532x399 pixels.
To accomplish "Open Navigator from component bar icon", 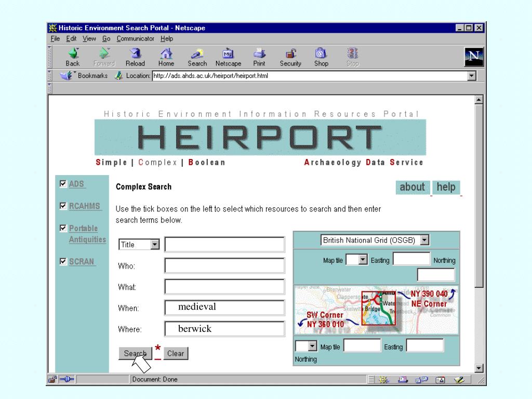I will tap(384, 380).
